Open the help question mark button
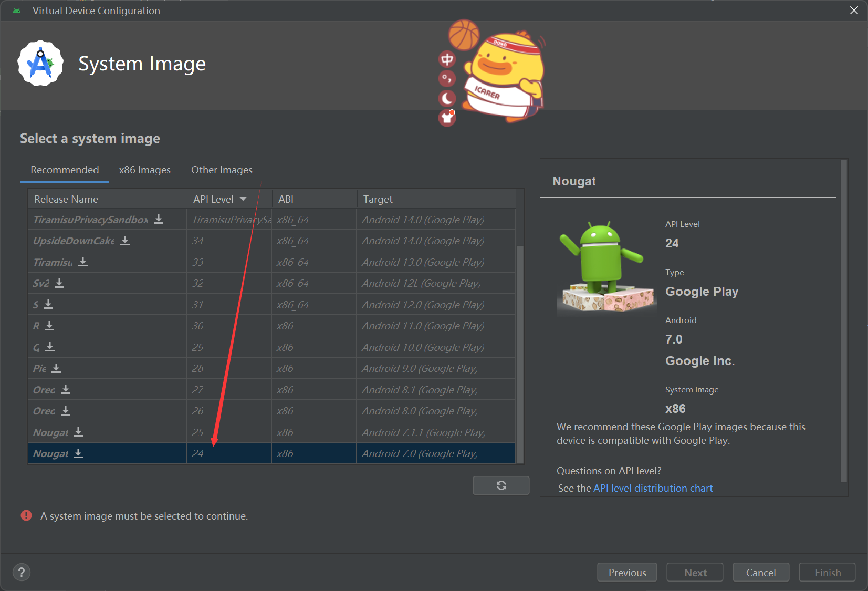The image size is (868, 591). pos(22,572)
